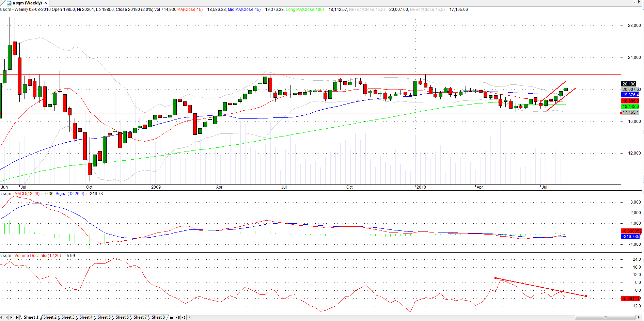Viewport: 644px width, 321px height.
Task: Toggle the lock icon next to the sheet tabs
Action: click(171, 317)
